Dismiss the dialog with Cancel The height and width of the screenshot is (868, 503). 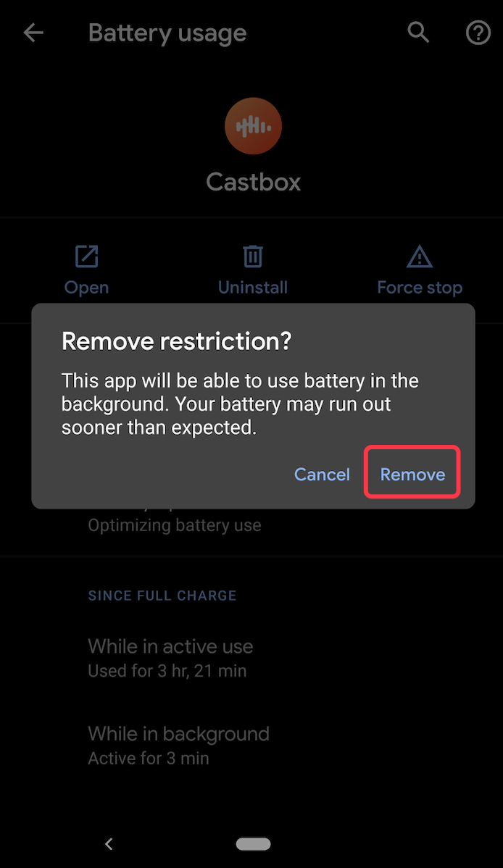point(322,475)
